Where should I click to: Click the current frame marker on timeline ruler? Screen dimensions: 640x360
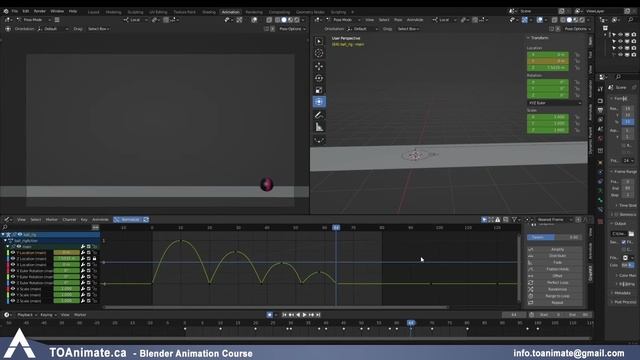coord(411,322)
